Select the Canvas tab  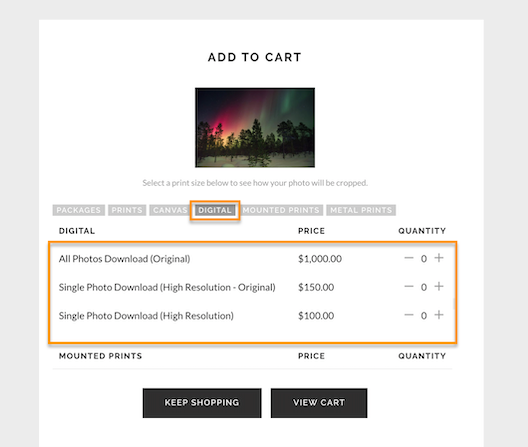coord(169,210)
